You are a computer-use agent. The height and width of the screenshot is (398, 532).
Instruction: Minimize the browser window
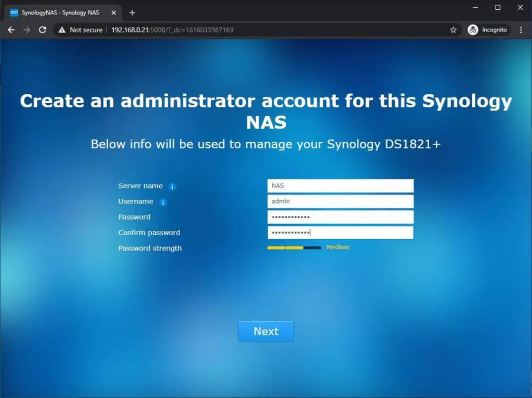coord(475,7)
